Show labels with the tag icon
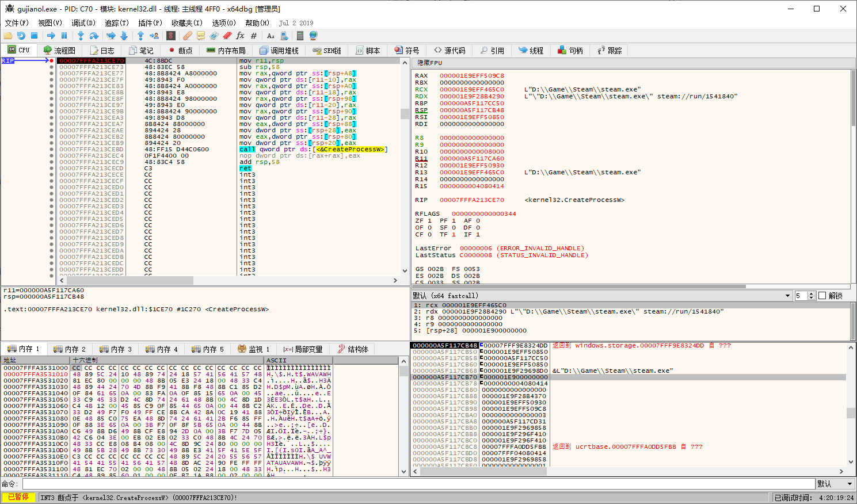Viewport: 857px width, 504px height. point(214,36)
